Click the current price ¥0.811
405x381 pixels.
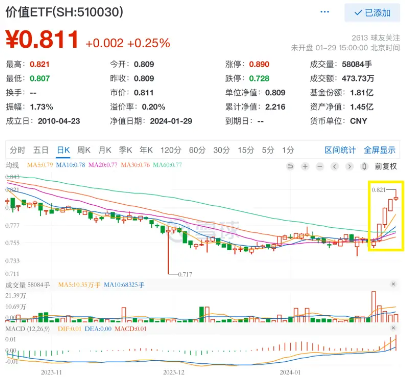(x=42, y=39)
